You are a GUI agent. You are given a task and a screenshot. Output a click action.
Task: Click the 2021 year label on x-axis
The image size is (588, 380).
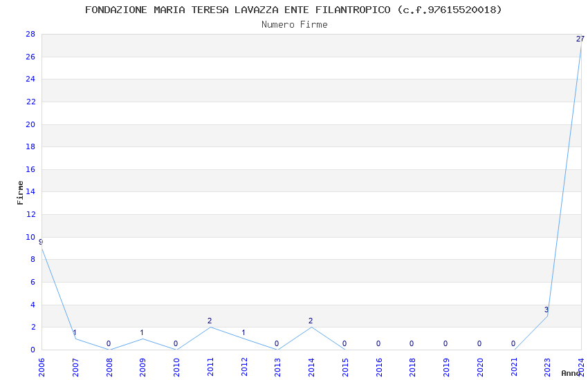tap(513, 365)
